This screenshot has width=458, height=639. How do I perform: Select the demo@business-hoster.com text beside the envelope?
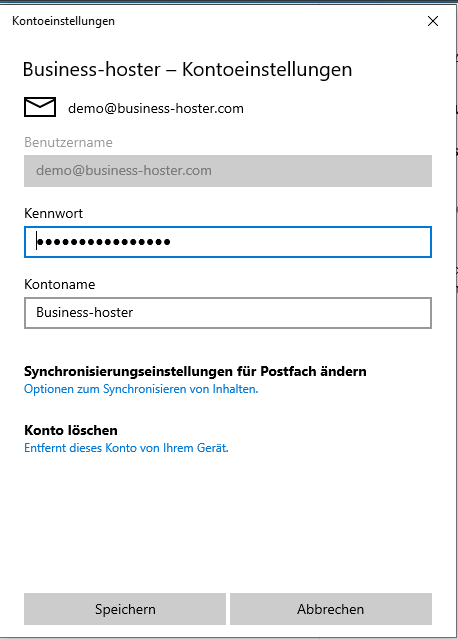(x=156, y=108)
